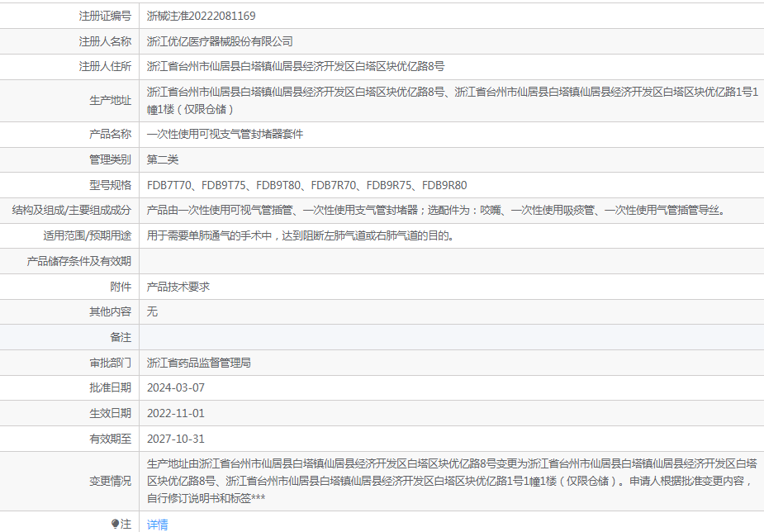
Task: Select the 无 value
Action: (153, 311)
